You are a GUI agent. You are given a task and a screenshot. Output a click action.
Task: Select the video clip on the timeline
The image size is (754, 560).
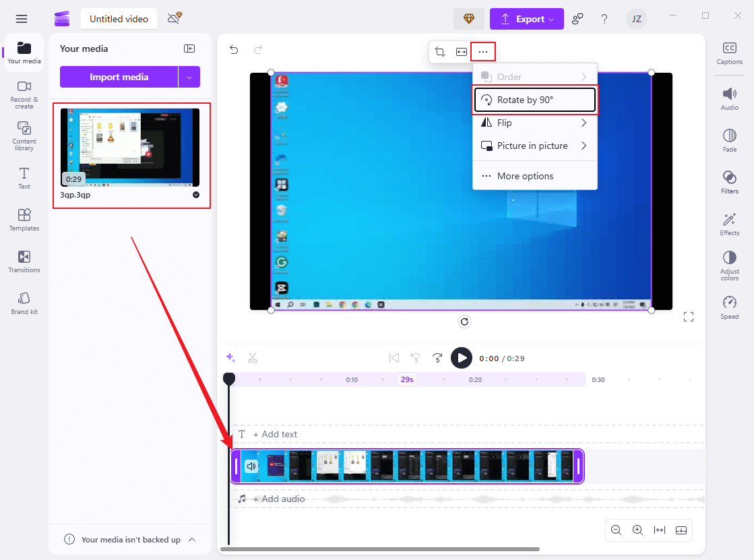tap(407, 466)
